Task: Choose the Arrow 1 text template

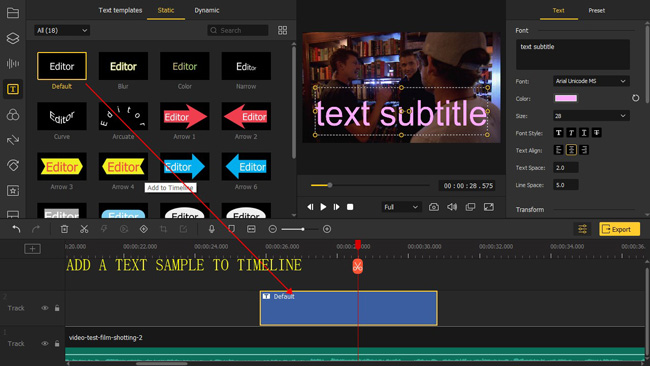Action: [184, 116]
